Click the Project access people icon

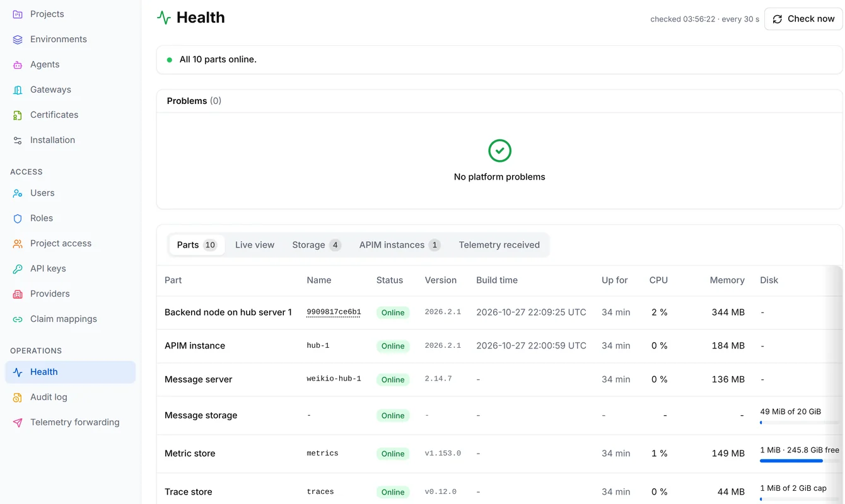18,243
